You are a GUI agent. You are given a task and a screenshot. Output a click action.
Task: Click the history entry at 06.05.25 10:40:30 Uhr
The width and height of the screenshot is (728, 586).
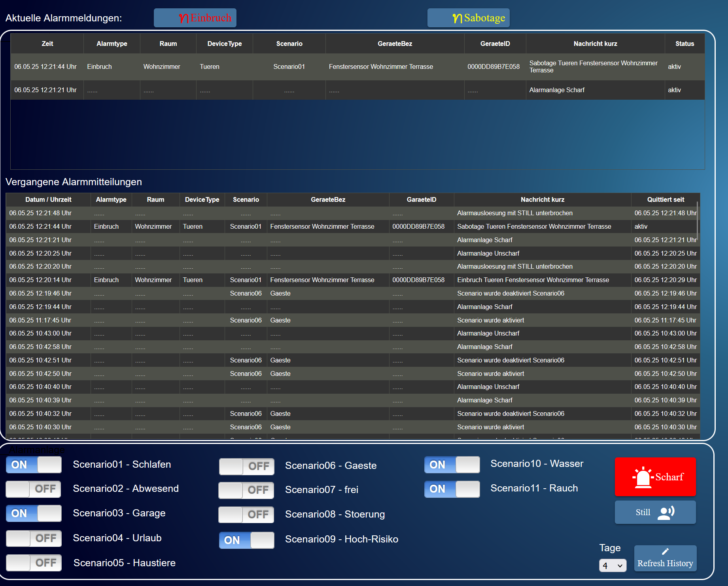pos(353,427)
